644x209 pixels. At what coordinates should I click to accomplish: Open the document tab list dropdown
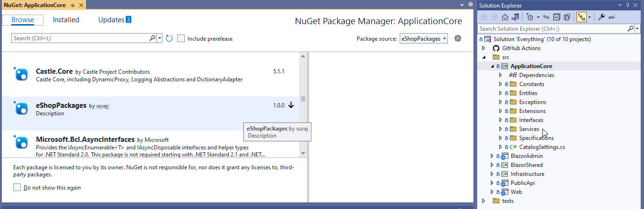[x=462, y=5]
